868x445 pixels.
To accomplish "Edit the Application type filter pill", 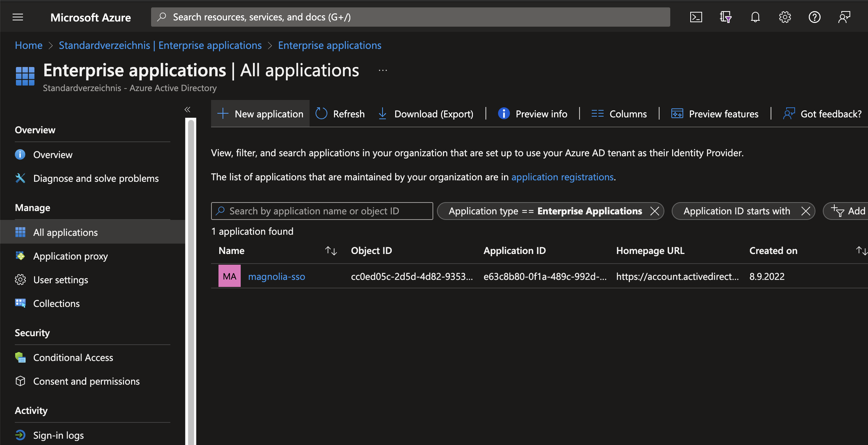I will [545, 211].
